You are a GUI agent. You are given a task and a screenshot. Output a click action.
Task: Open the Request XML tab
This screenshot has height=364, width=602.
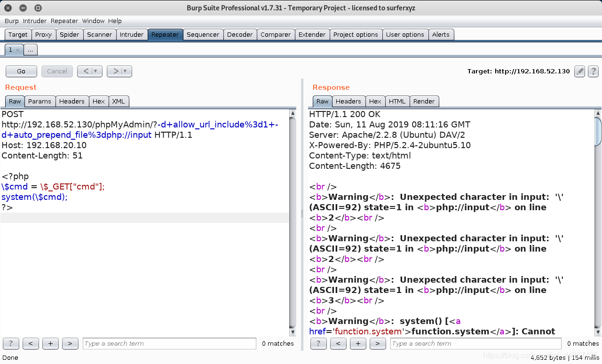tap(119, 102)
